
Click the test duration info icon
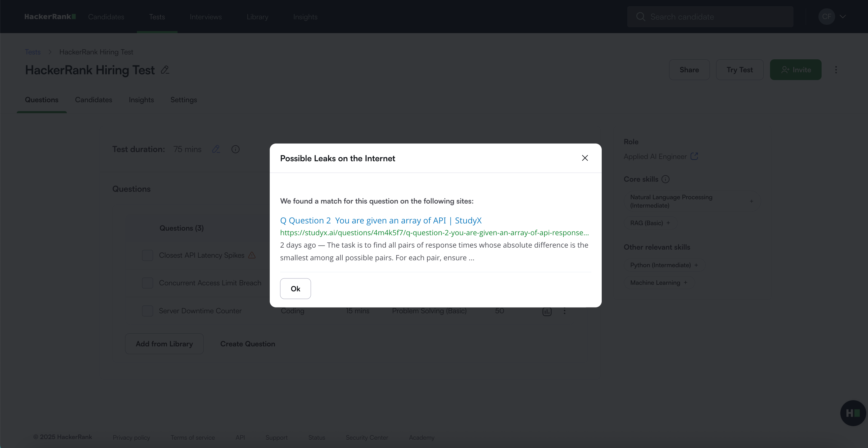(x=235, y=149)
